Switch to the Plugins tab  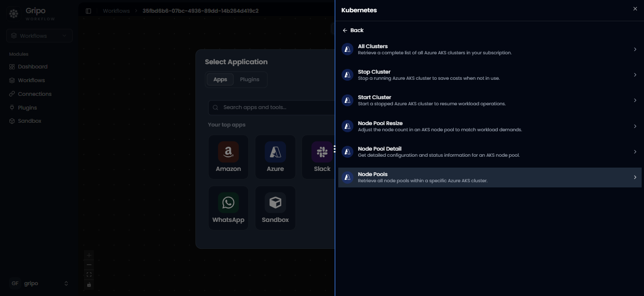point(250,79)
